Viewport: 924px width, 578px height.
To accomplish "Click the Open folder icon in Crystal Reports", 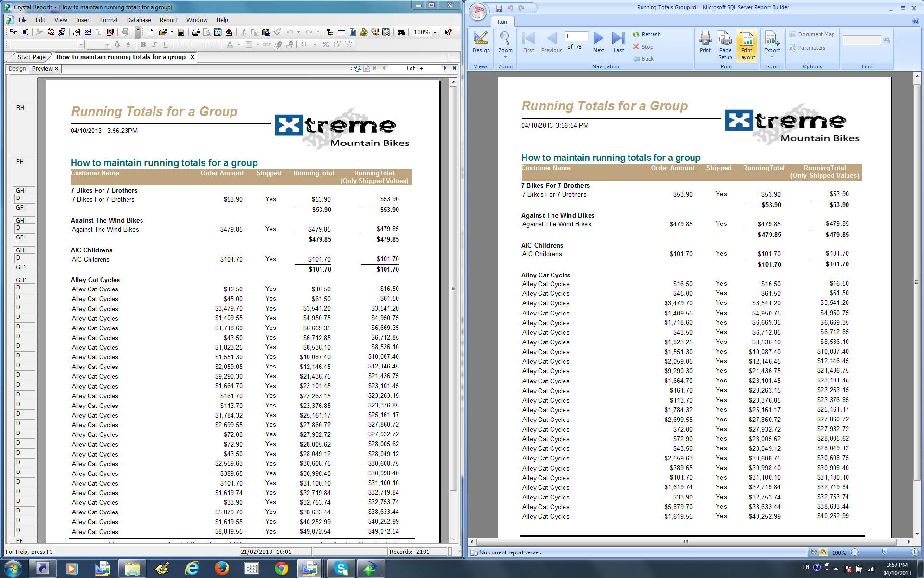I will (163, 32).
